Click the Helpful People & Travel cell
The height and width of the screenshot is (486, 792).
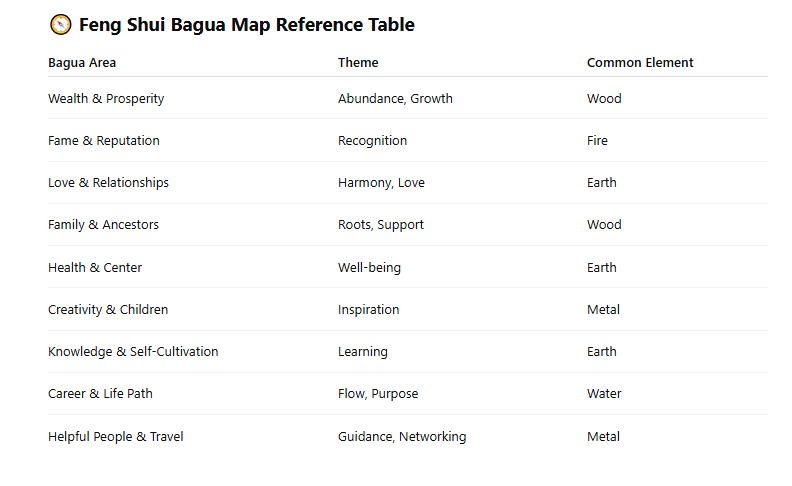[x=116, y=436]
